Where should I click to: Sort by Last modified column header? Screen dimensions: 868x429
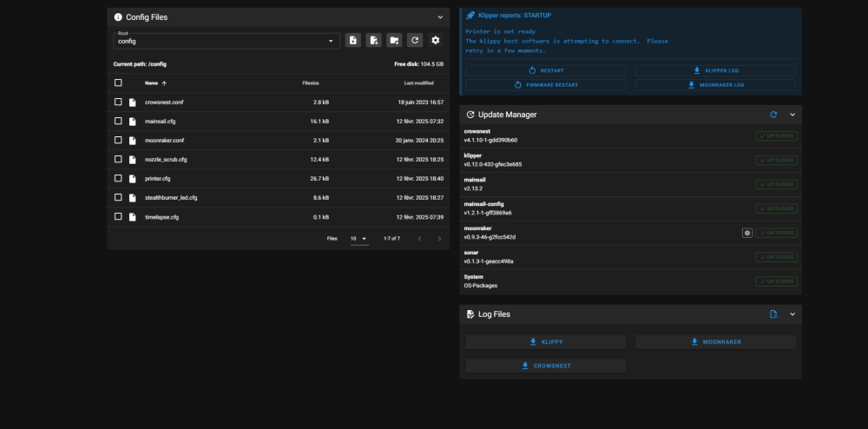click(x=418, y=83)
